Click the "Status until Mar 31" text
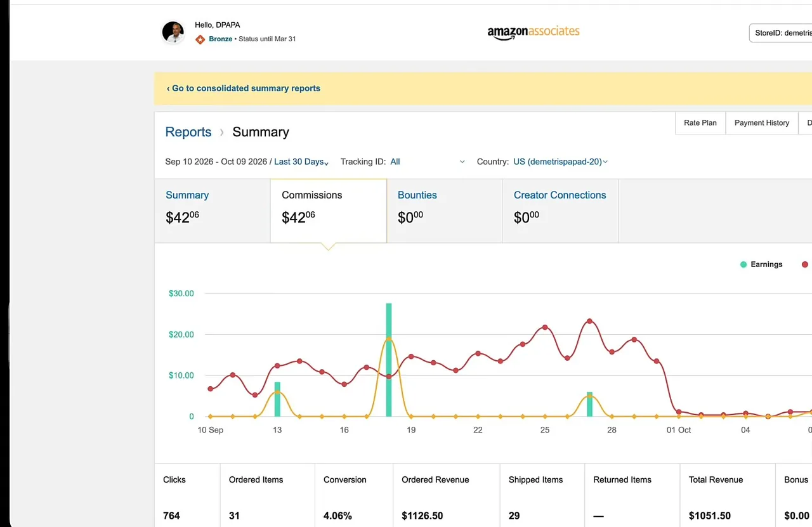The width and height of the screenshot is (812, 527). click(x=267, y=39)
